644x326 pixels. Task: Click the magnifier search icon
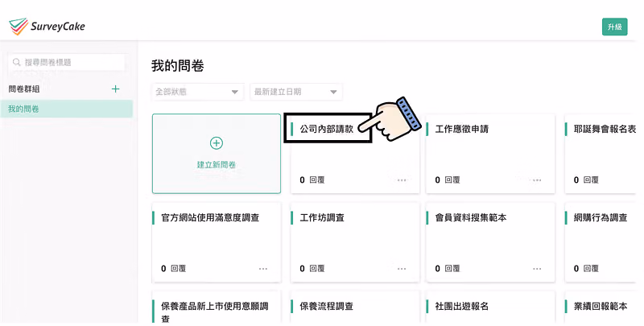(x=16, y=63)
